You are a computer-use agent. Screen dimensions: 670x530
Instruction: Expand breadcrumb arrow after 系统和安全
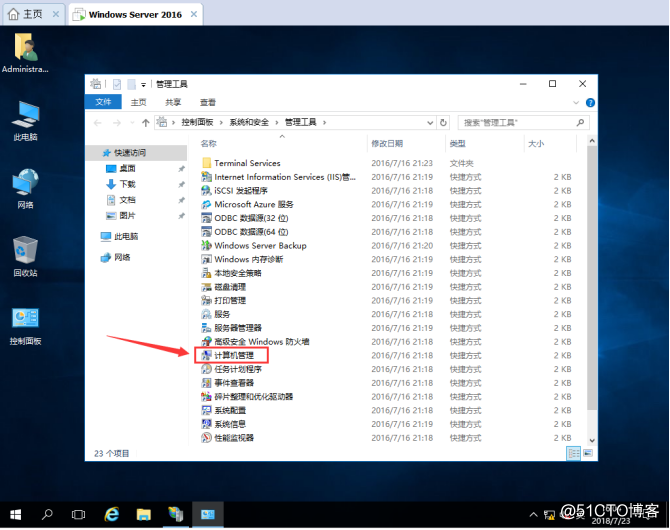point(276,123)
